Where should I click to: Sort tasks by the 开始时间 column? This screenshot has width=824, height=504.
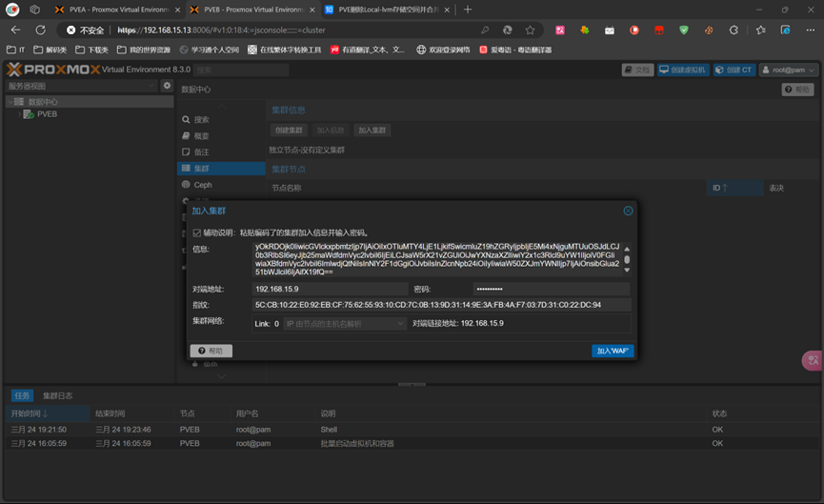pyautogui.click(x=48, y=413)
